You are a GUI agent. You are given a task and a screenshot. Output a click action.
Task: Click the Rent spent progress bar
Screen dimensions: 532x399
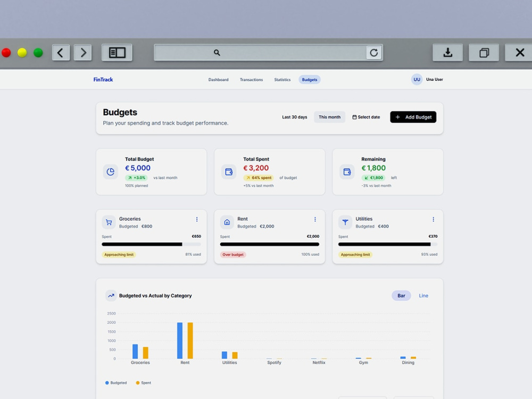pyautogui.click(x=269, y=244)
